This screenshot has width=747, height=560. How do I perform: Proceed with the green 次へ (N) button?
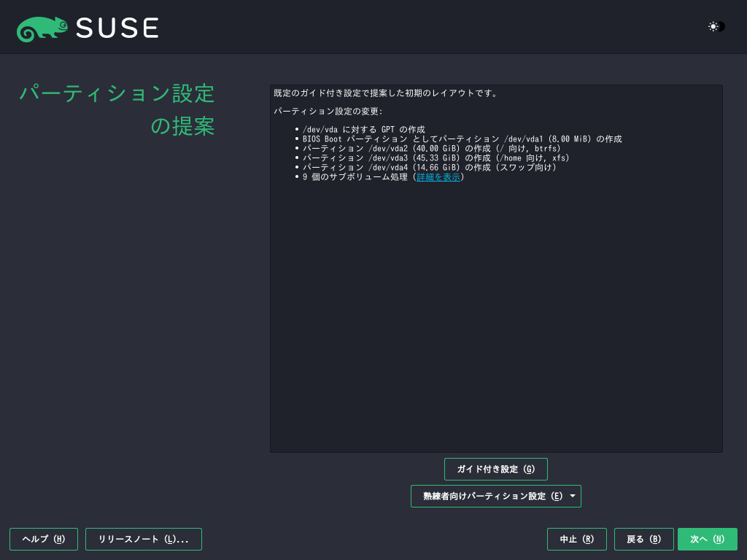707,540
